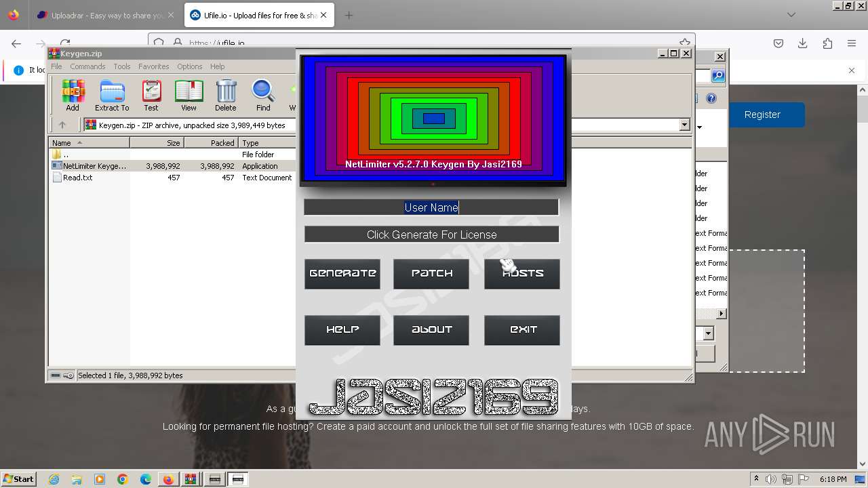Click the HELP button in keygen
Screen dimensions: 868x488
click(342, 330)
